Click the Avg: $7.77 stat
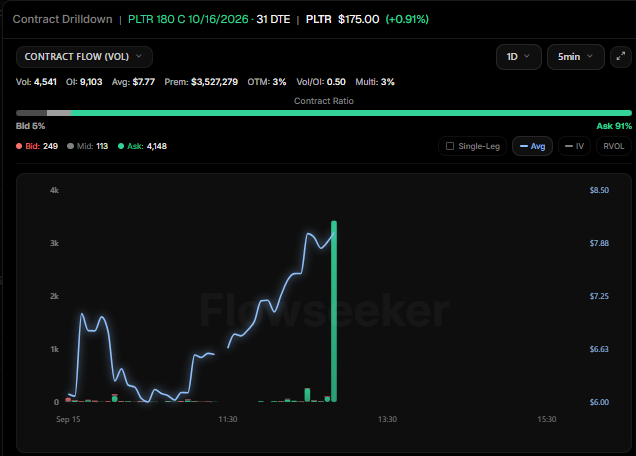The width and height of the screenshot is (636, 456). tap(133, 82)
